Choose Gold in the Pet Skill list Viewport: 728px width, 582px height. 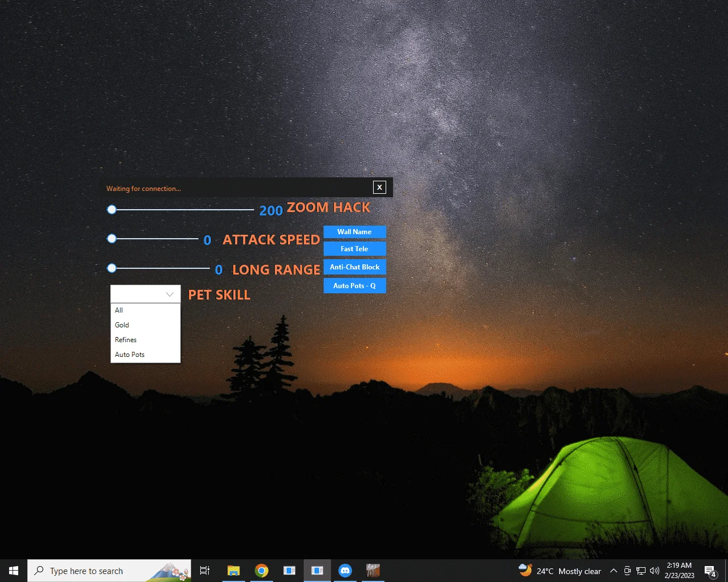146,325
